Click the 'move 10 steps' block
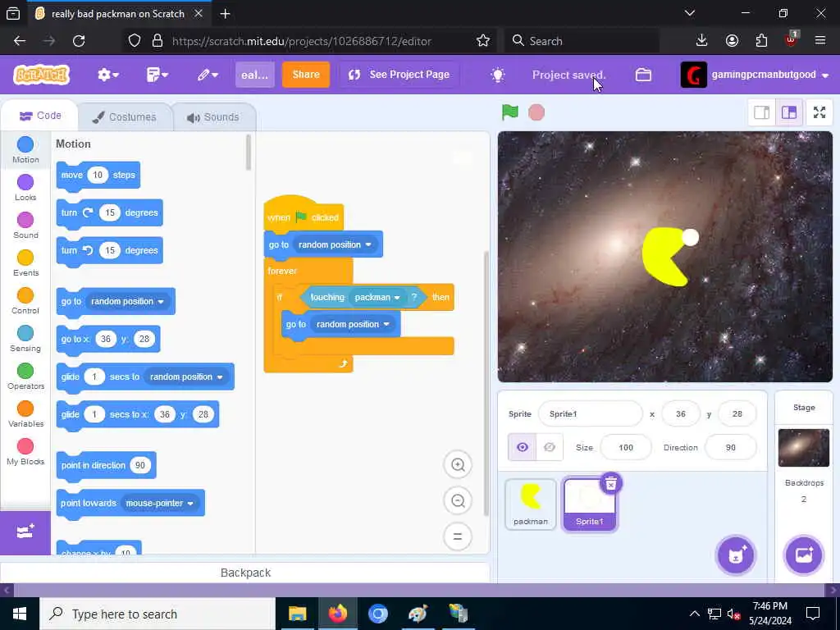This screenshot has height=630, width=840. point(98,176)
